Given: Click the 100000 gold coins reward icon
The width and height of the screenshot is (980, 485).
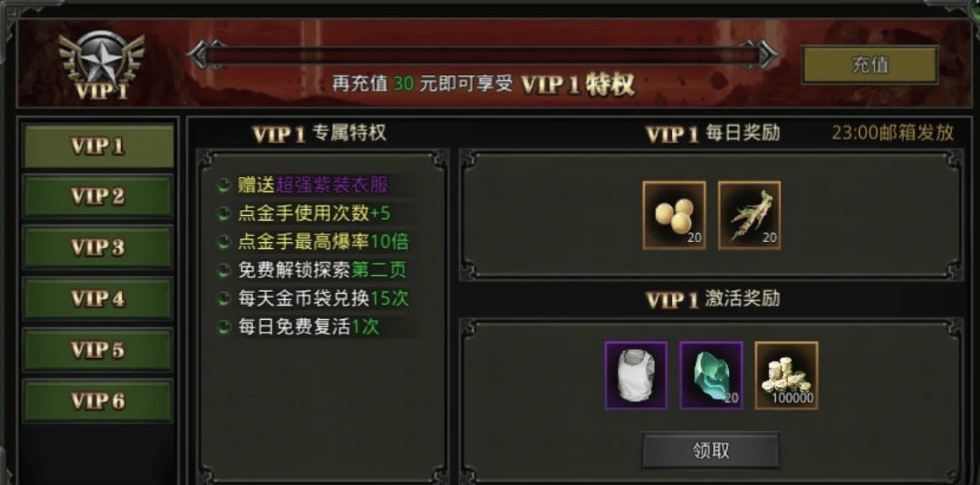Looking at the screenshot, I should pos(786,375).
